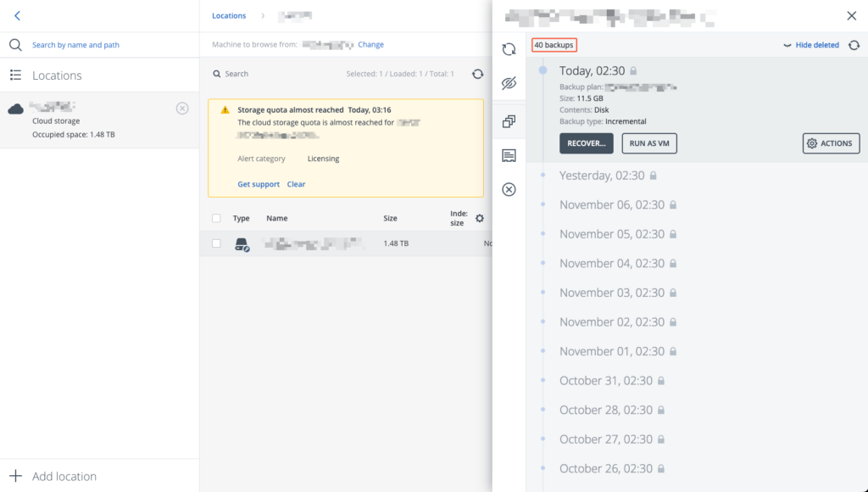Open the ACTIONS dropdown for today's backup
Viewport: 868px width, 492px height.
coord(831,143)
